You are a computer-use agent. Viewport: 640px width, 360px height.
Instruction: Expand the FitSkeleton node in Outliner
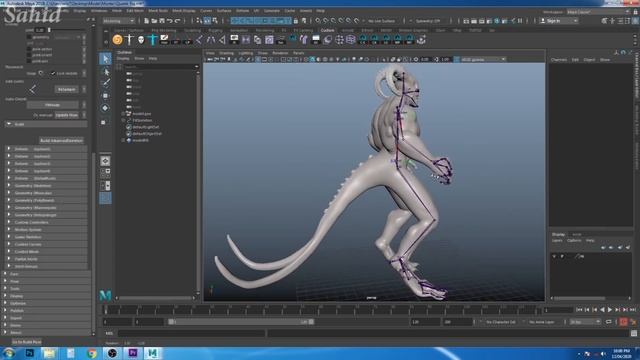123,120
